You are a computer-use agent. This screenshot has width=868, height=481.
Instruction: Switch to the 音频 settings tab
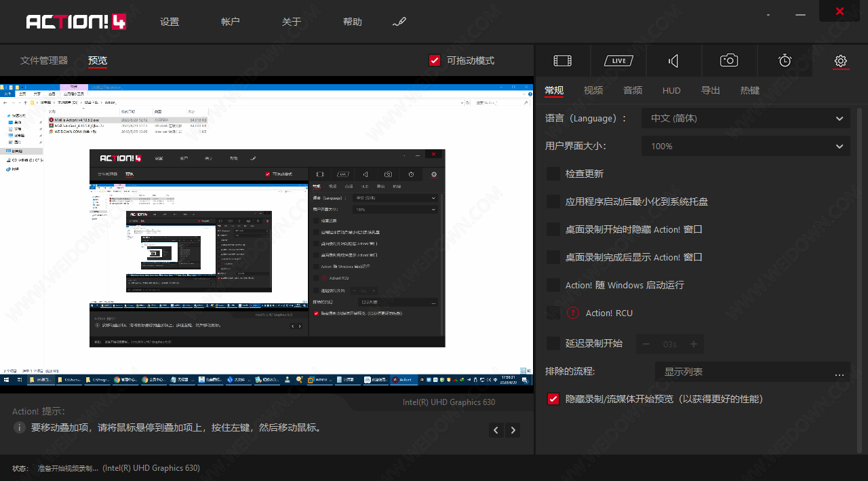(x=633, y=90)
